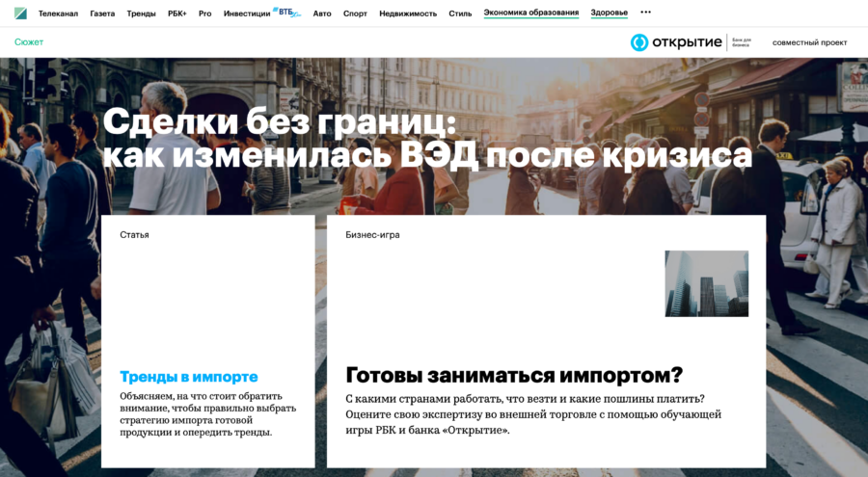Click the RBC logo icon
The image size is (868, 477).
[x=20, y=13]
